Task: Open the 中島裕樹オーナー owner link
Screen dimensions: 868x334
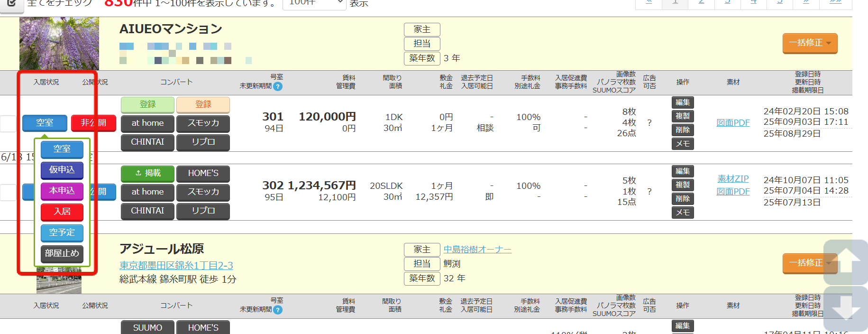Action: click(477, 250)
